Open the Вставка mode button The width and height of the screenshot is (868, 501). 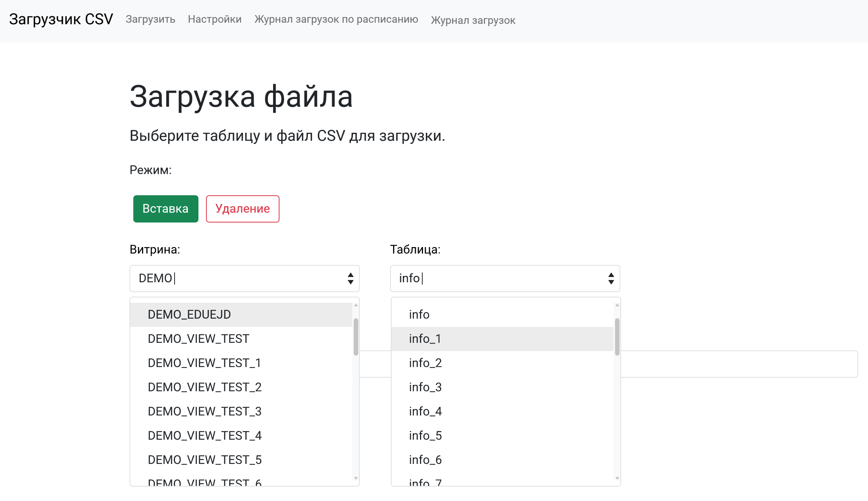coord(165,208)
